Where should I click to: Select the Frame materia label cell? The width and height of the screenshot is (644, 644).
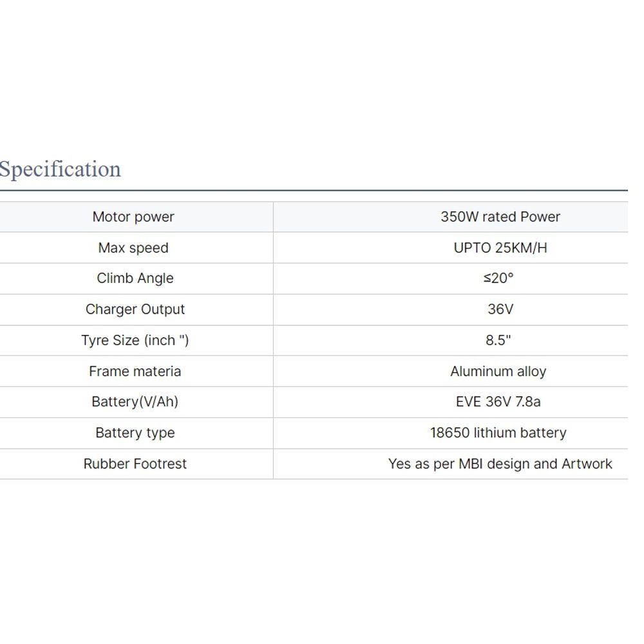point(135,371)
